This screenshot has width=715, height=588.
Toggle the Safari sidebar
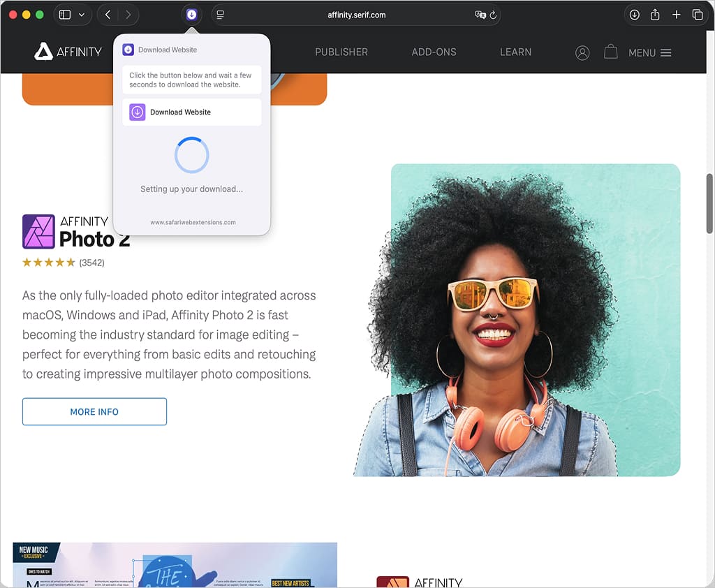pyautogui.click(x=65, y=15)
